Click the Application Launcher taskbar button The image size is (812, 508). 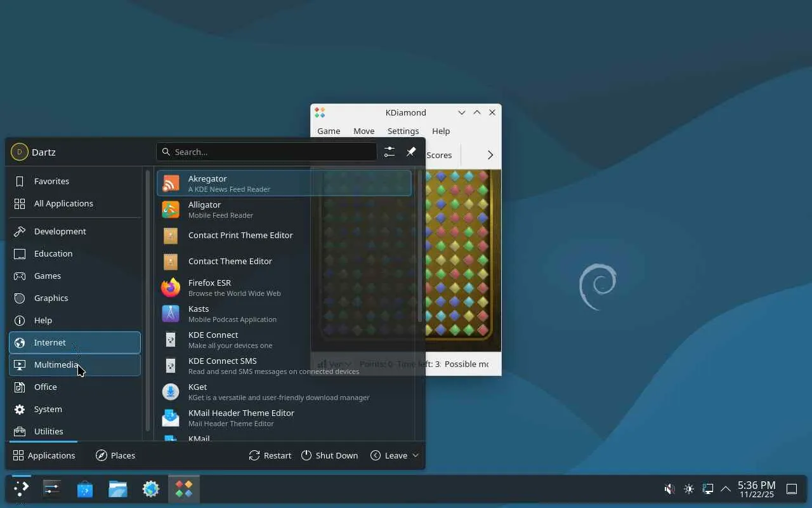coord(22,488)
